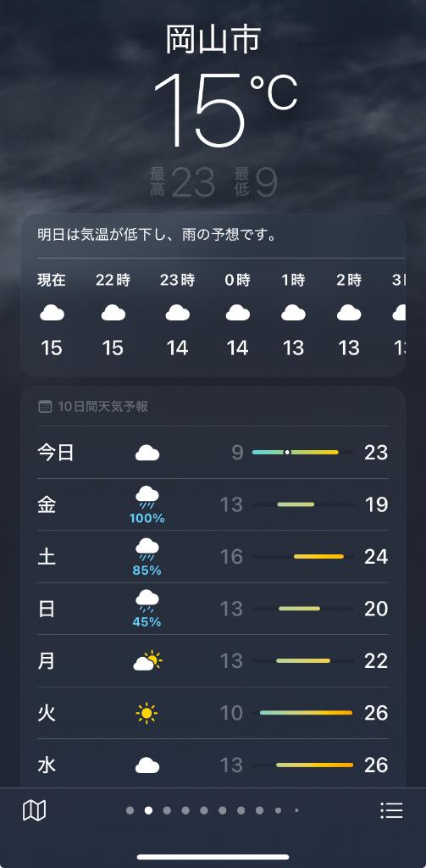Tap the cloud icon for 22時
The width and height of the screenshot is (426, 868).
tap(113, 314)
